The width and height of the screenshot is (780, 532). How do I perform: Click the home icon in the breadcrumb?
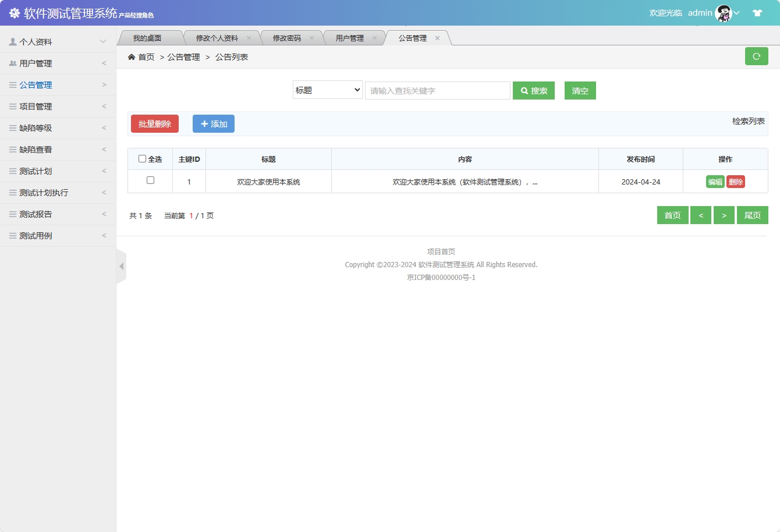[x=132, y=56]
